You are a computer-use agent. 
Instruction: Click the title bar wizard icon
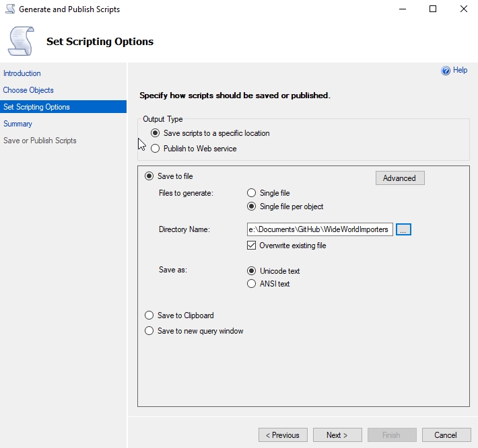pyautogui.click(x=9, y=9)
